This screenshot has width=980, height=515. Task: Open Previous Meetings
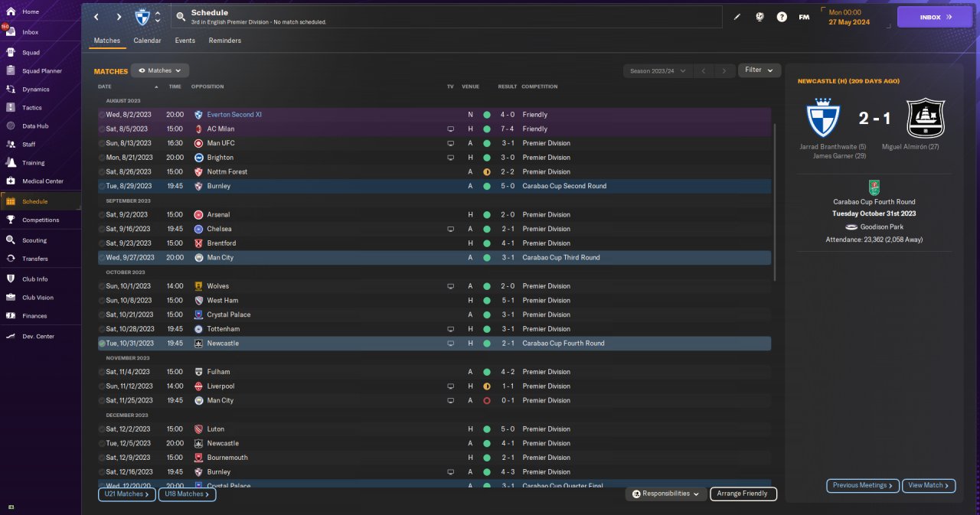pos(863,485)
